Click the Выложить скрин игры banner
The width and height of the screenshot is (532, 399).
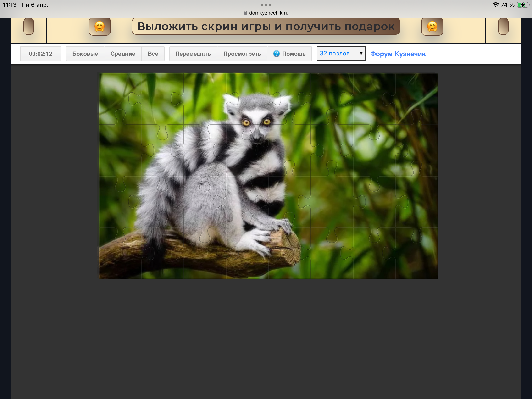(x=266, y=27)
